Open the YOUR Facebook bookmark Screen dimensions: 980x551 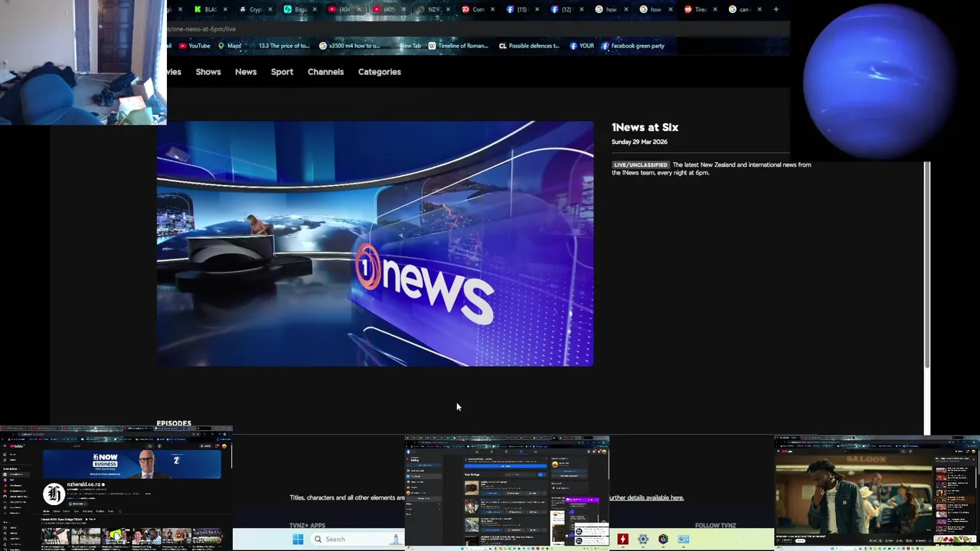582,46
